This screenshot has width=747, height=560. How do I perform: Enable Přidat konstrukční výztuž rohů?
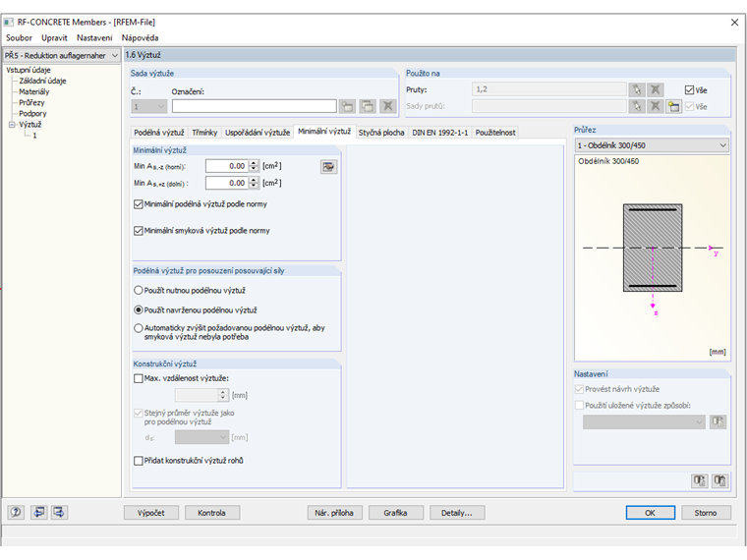[139, 461]
